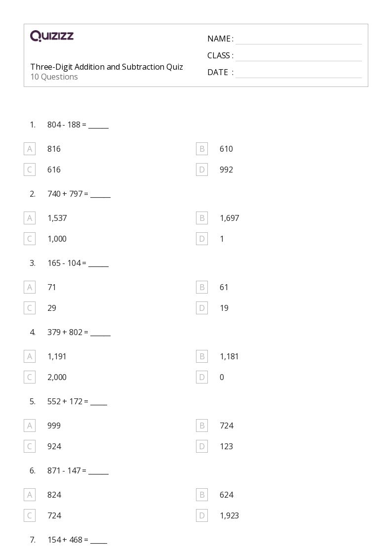Check option C showing 724 for question 6

[x=30, y=515]
